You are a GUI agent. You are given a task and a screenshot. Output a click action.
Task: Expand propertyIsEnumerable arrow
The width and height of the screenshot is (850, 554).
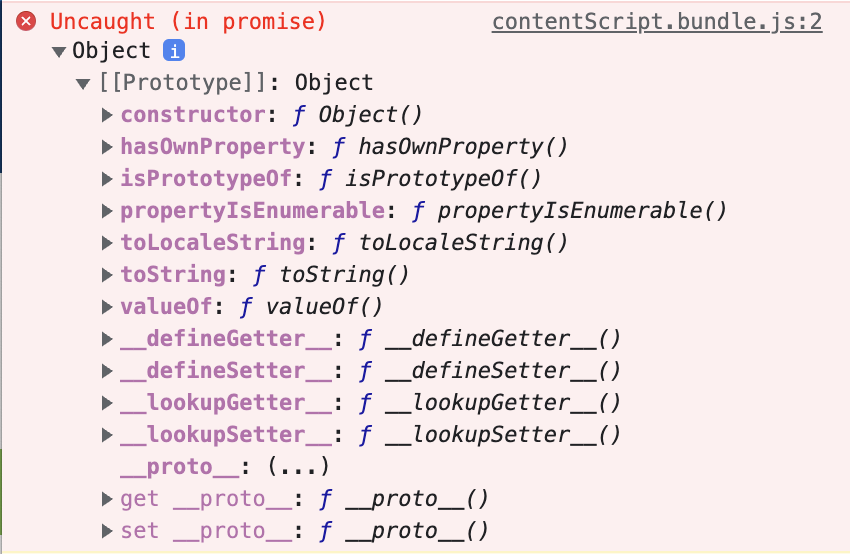click(x=107, y=211)
